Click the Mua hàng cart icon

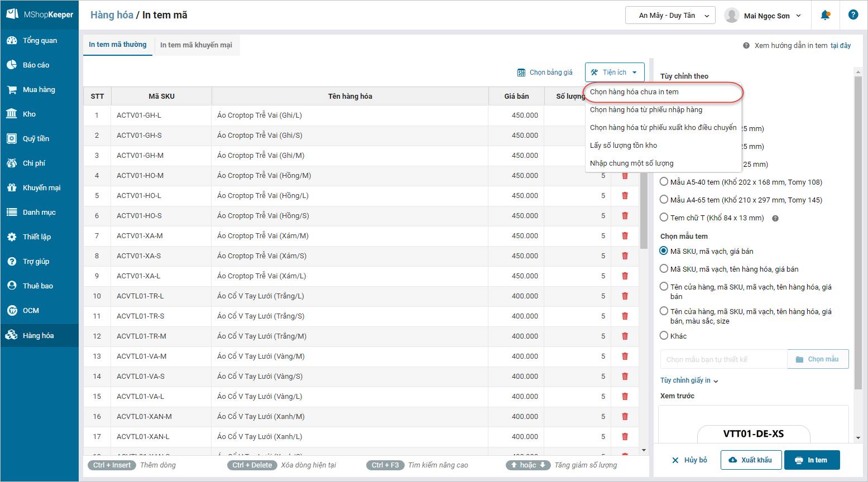[x=12, y=89]
